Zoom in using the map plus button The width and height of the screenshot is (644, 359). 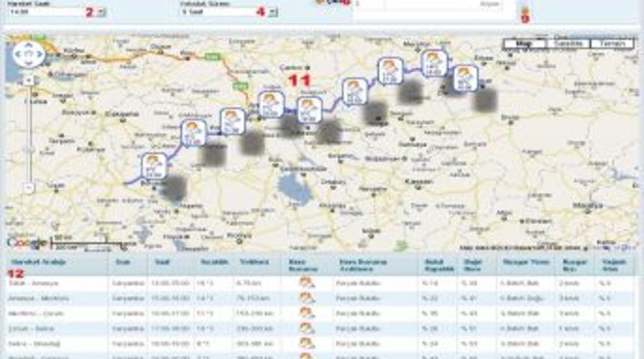point(28,80)
